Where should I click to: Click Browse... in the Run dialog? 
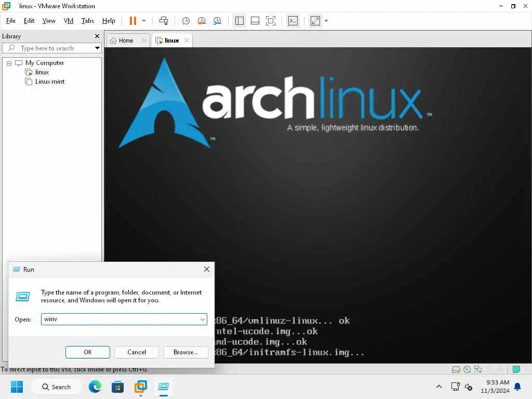(x=185, y=352)
